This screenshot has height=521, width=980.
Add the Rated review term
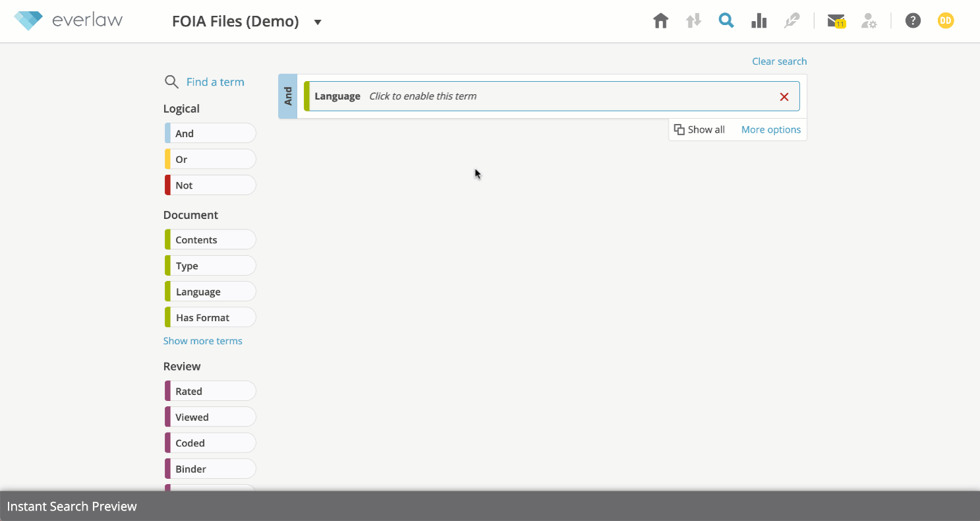coord(210,391)
